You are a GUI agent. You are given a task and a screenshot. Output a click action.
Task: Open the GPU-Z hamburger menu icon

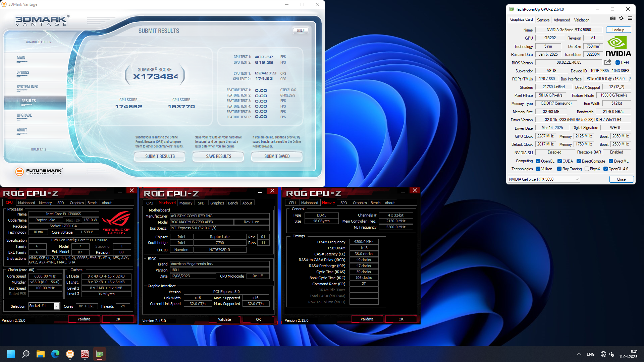(630, 18)
